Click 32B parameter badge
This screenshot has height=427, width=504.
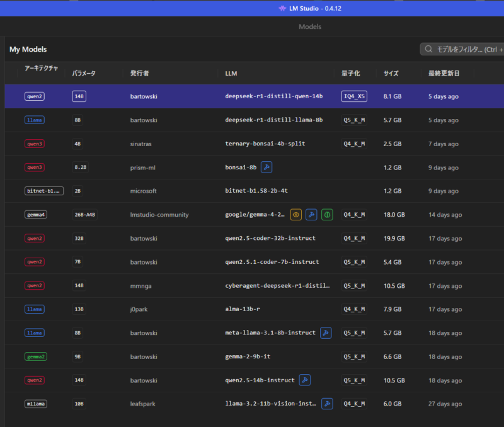click(79, 239)
